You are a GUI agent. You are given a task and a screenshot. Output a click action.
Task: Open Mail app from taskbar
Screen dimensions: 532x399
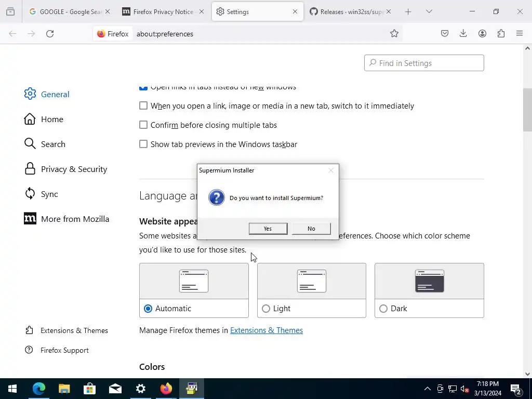115,389
